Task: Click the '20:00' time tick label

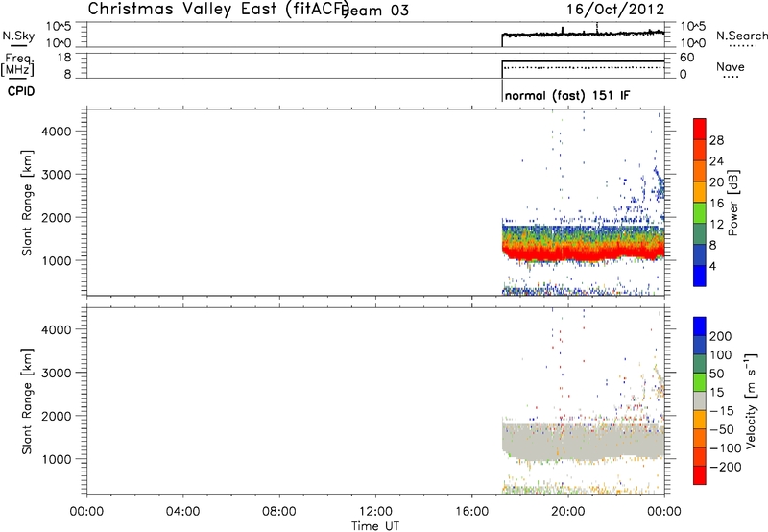Action: (x=568, y=512)
